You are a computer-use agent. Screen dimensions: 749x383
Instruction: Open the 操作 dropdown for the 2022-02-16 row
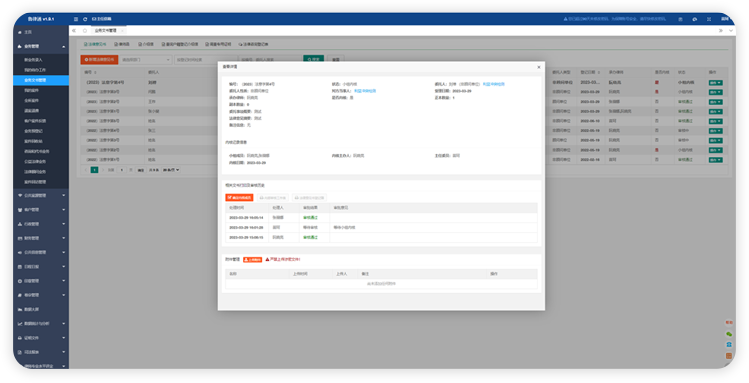click(715, 160)
